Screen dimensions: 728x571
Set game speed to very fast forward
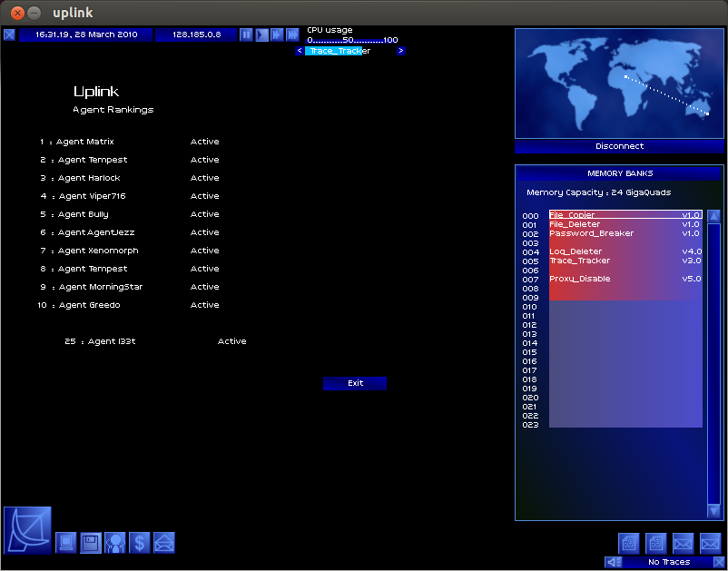[x=292, y=34]
